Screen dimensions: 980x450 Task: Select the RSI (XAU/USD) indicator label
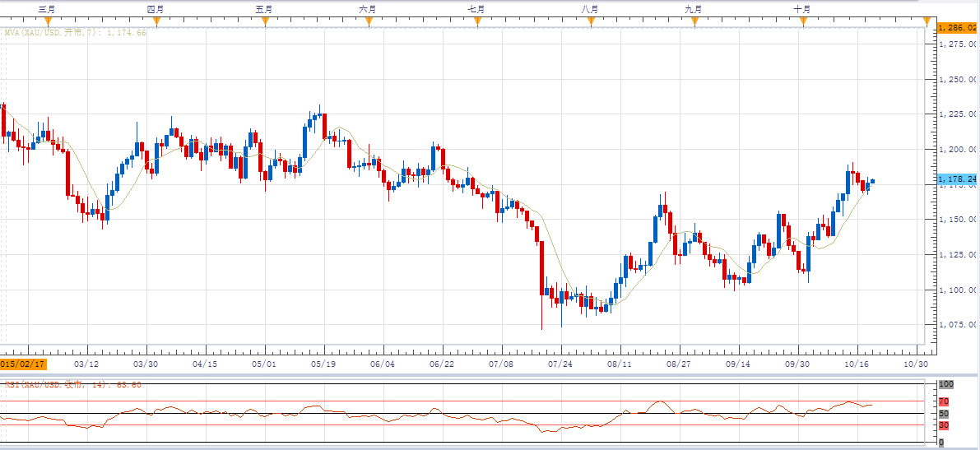(71, 384)
